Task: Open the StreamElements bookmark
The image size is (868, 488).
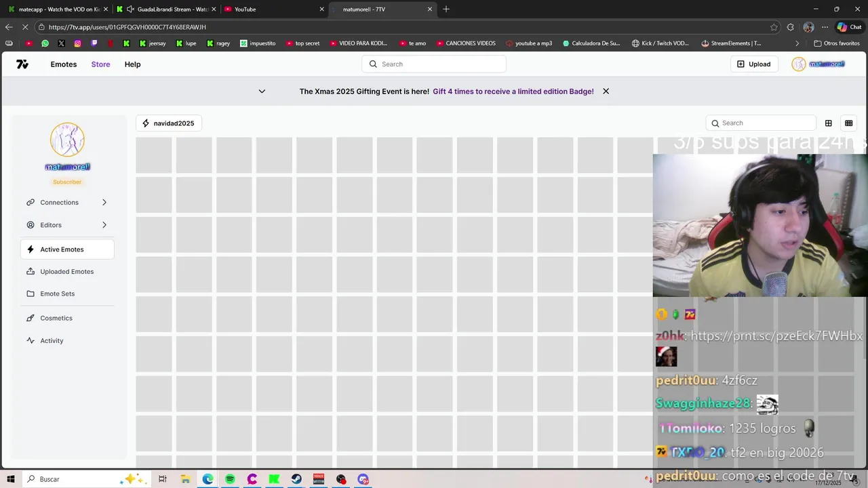Action: (731, 43)
